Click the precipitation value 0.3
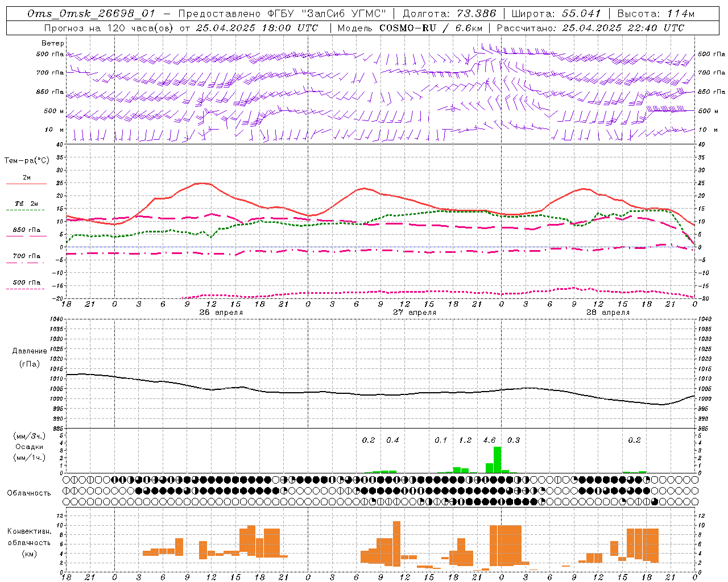This screenshot has width=728, height=582. point(514,440)
